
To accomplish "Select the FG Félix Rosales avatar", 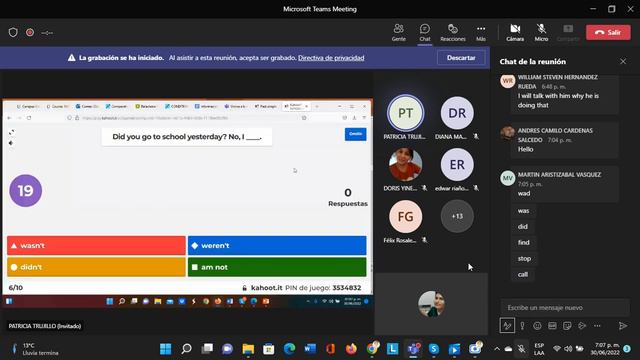I will point(405,216).
